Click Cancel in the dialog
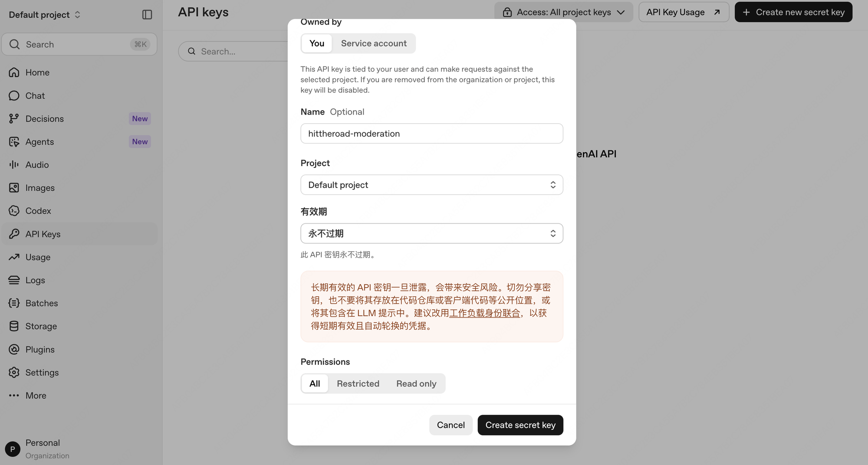Screen dimensions: 868x465 pyautogui.click(x=450, y=425)
